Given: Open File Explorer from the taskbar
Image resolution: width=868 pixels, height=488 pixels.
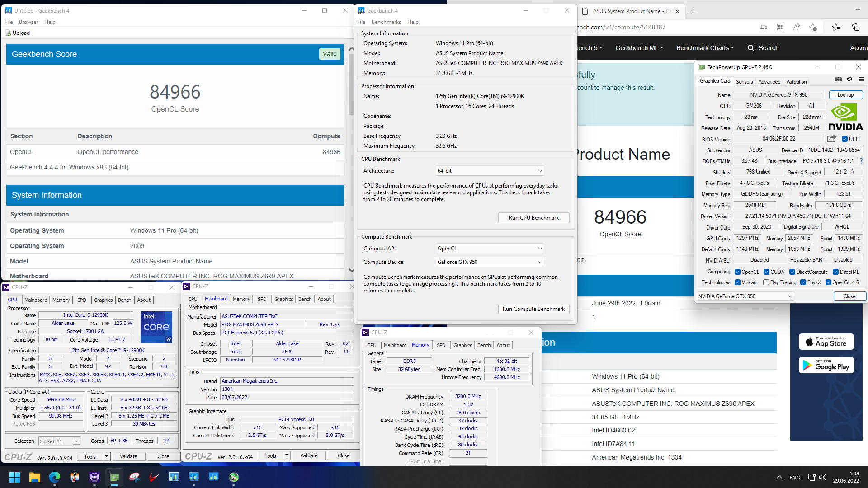Looking at the screenshot, I should point(35,477).
